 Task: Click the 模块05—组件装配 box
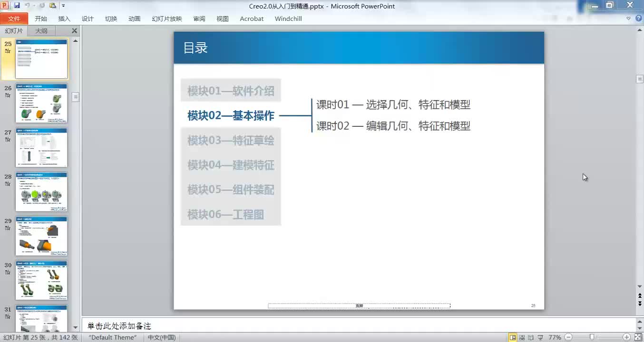231,190
